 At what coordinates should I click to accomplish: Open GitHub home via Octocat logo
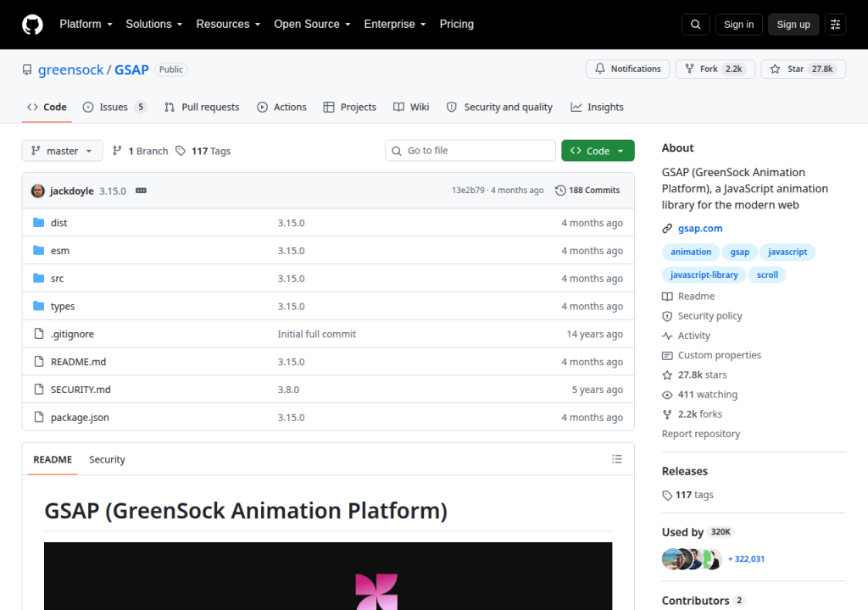pos(32,25)
